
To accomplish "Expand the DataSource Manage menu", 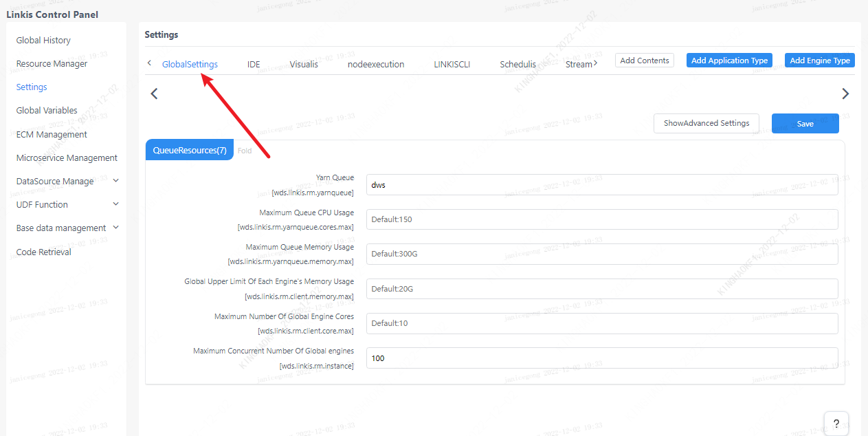I will click(67, 181).
